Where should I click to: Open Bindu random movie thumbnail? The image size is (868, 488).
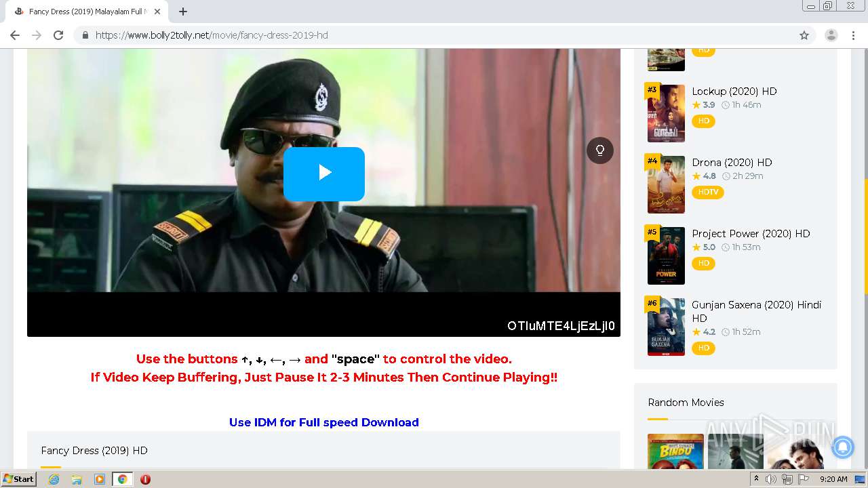pyautogui.click(x=675, y=451)
